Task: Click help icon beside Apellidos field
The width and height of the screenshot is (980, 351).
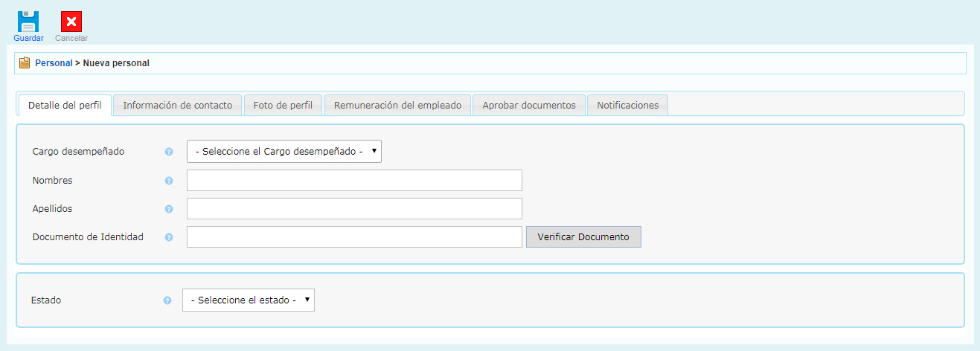Action: coord(169,209)
